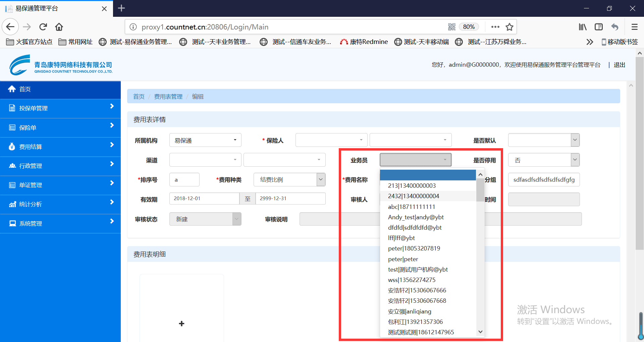Open 系统管理 sidebar menu
This screenshot has height=342, width=644.
60,224
